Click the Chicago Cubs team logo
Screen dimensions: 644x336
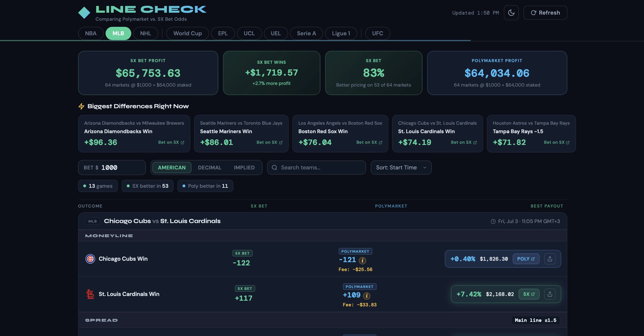tap(90, 259)
